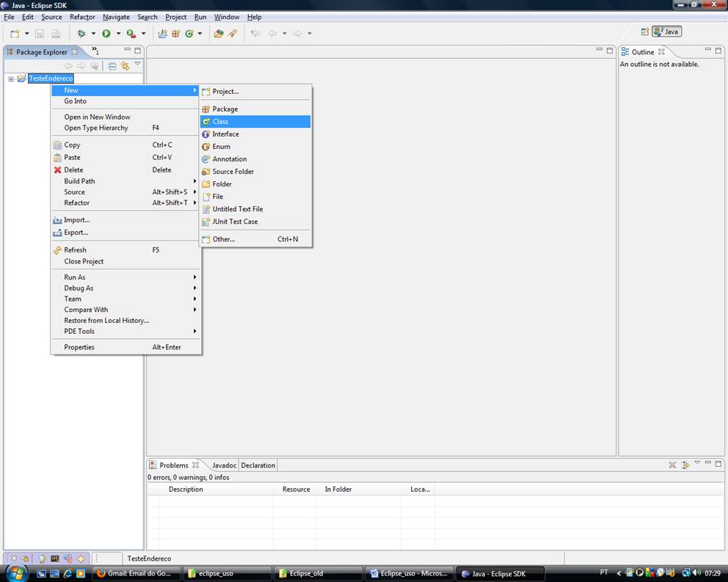
Task: Minimize the Outline view panel
Action: pyautogui.click(x=707, y=49)
